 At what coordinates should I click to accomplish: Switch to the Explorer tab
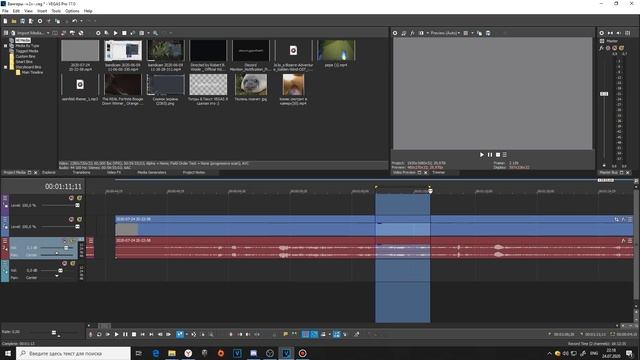point(49,173)
